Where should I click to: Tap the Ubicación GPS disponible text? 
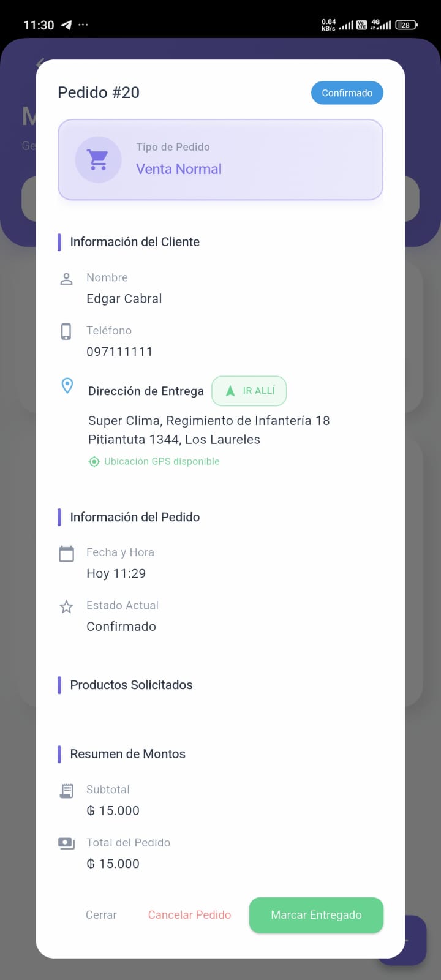162,462
